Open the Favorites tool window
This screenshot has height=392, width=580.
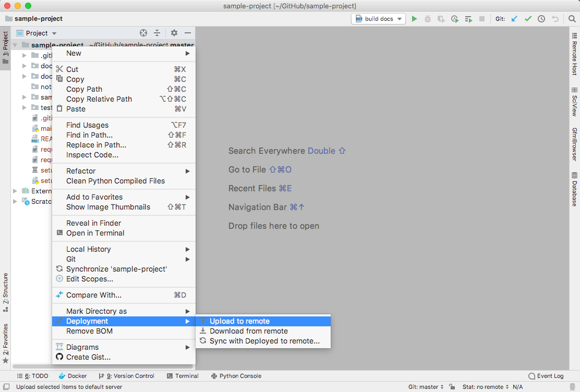tap(6, 344)
